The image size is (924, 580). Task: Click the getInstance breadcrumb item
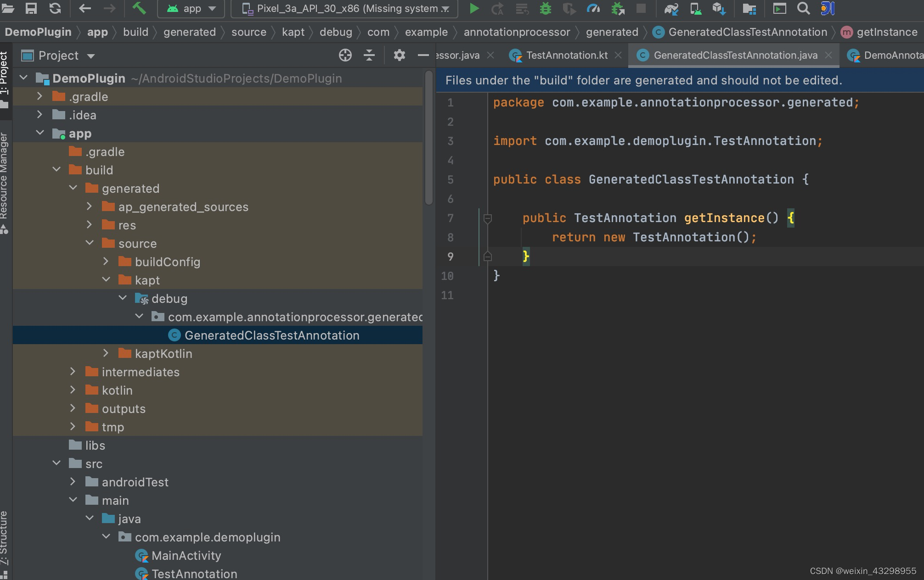886,32
